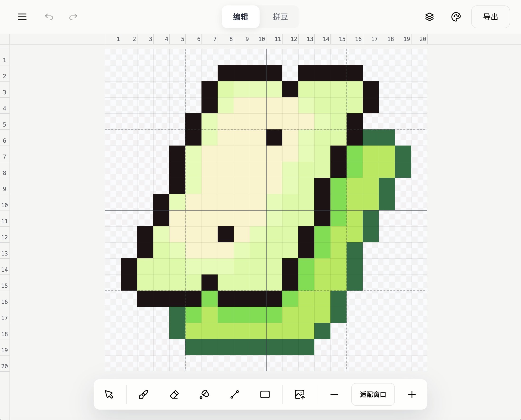Viewport: 521px width, 420px height.
Task: Click row 5 in the left ruler
Action: [5, 122]
